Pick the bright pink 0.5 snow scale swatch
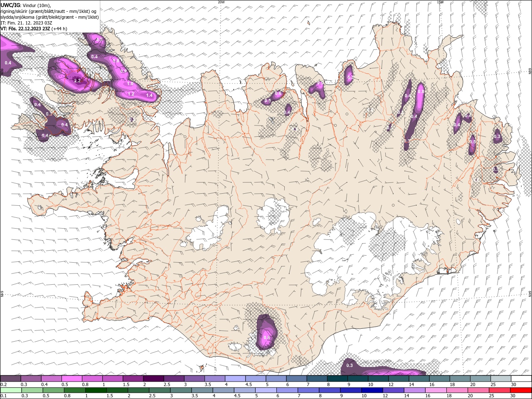 coord(71,379)
